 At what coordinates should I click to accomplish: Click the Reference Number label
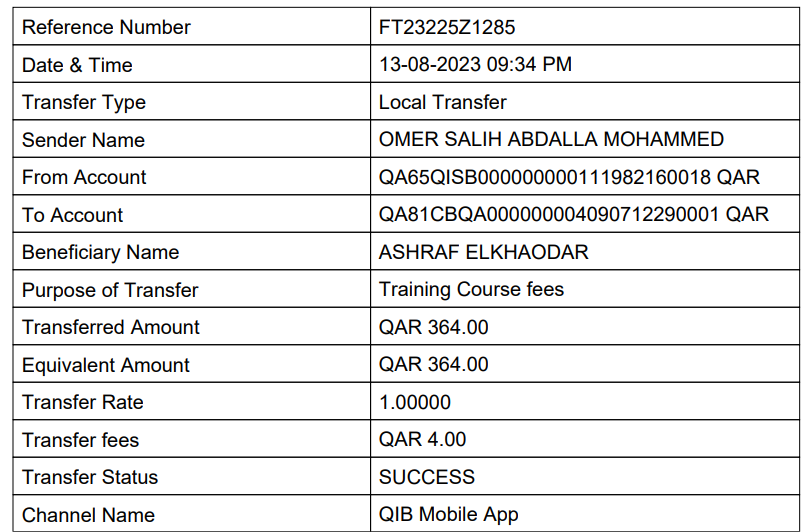point(106,27)
